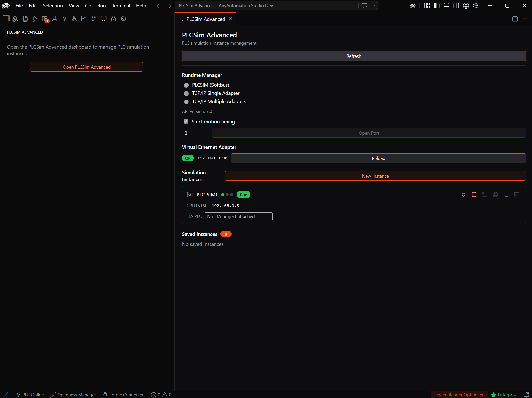Image resolution: width=532 pixels, height=398 pixels.
Task: Open the CPU chip activity icon
Action: [x=123, y=19]
